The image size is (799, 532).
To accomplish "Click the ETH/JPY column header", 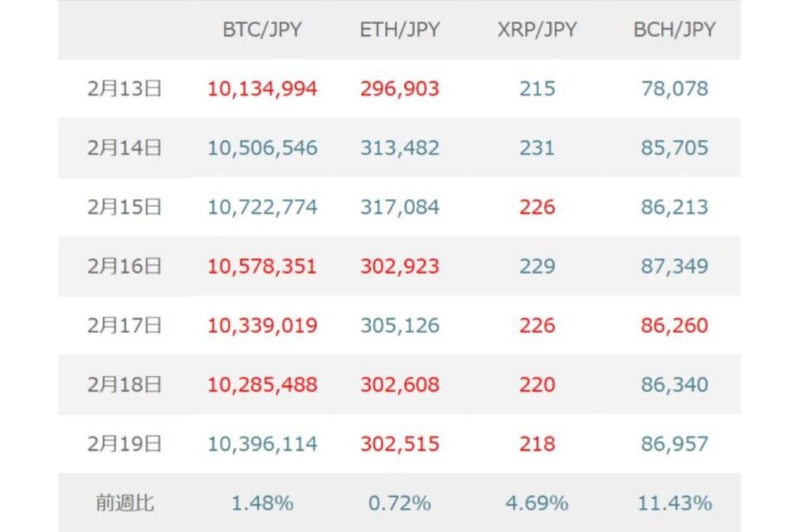I will [x=399, y=30].
